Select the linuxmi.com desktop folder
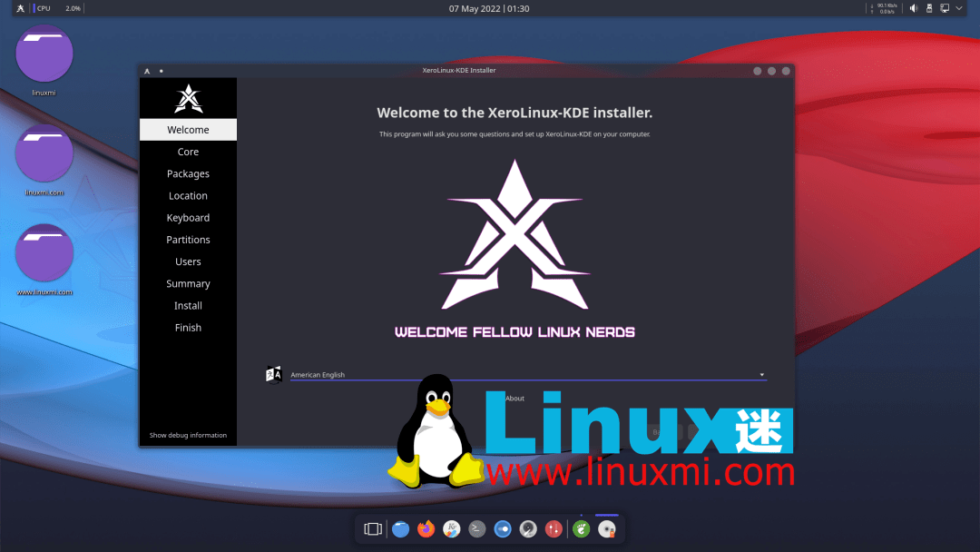Screen dimensions: 980x552 (44, 160)
